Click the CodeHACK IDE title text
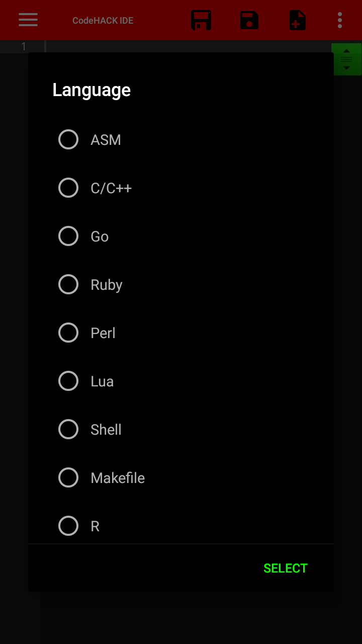This screenshot has height=644, width=362. click(x=103, y=21)
